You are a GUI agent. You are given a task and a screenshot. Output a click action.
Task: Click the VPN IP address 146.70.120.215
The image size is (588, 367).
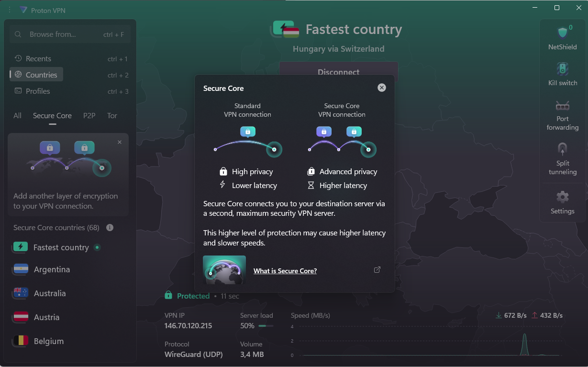pos(188,326)
